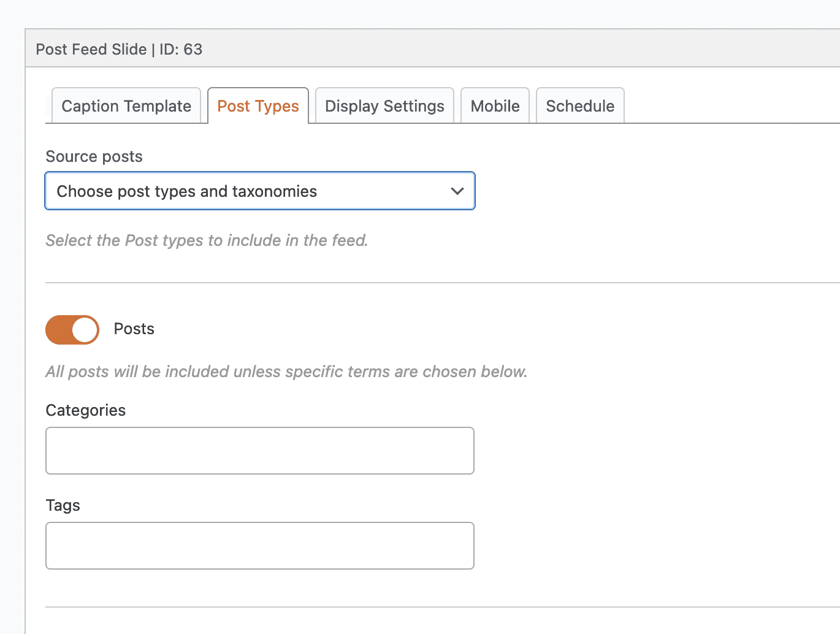
Task: Click the chevron arrow in Source posts select
Action: [457, 191]
